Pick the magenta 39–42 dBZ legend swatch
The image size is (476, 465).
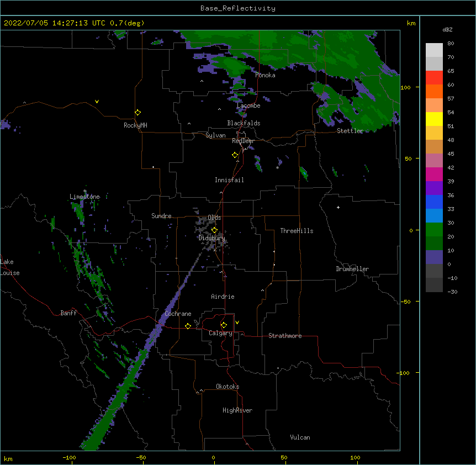[434, 174]
